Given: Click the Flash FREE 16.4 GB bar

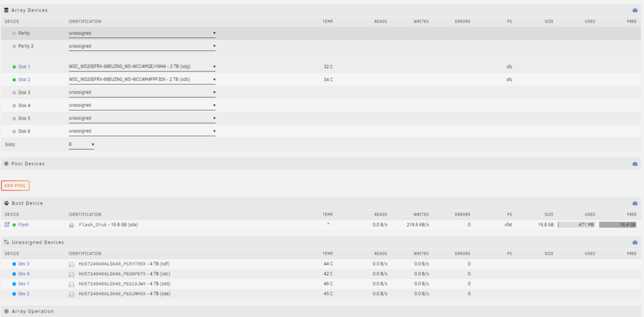Looking at the screenshot, I should tap(618, 225).
